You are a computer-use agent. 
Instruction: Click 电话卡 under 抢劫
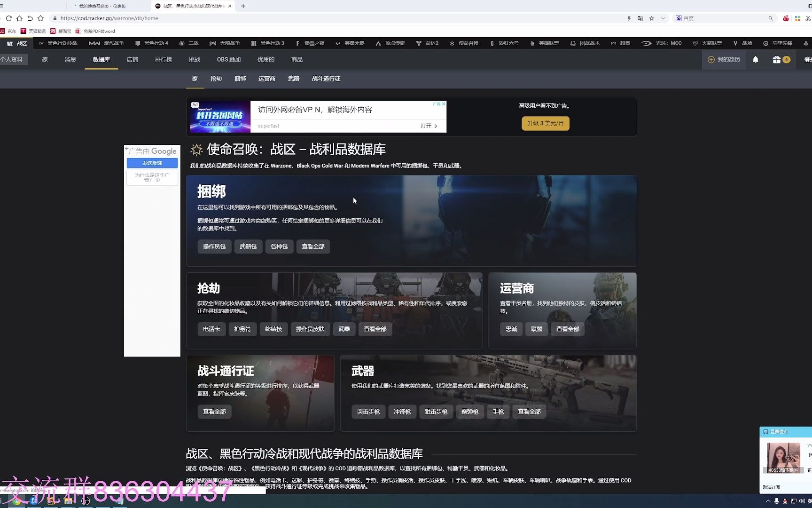[211, 329]
